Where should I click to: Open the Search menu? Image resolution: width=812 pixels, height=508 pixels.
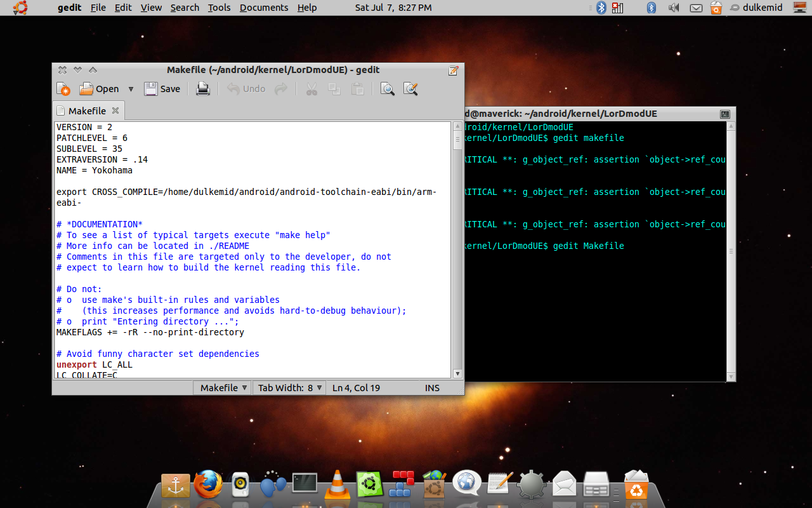pos(185,8)
